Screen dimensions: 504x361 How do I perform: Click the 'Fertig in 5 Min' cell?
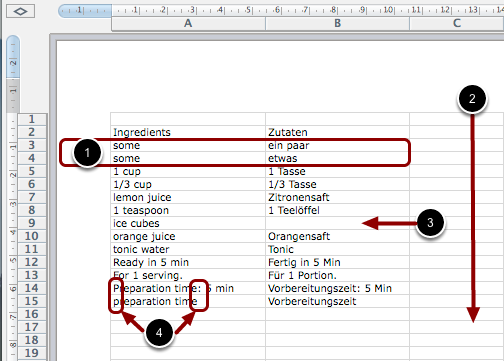pos(337,262)
